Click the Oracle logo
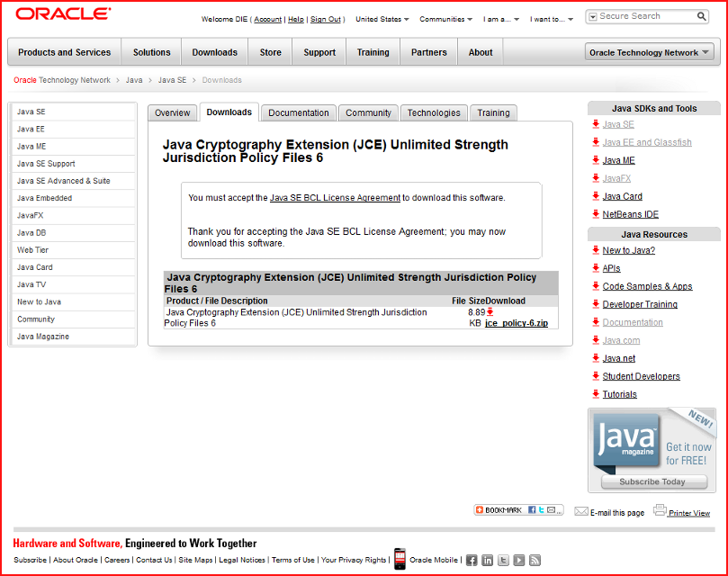This screenshot has width=728, height=576. pos(63,13)
